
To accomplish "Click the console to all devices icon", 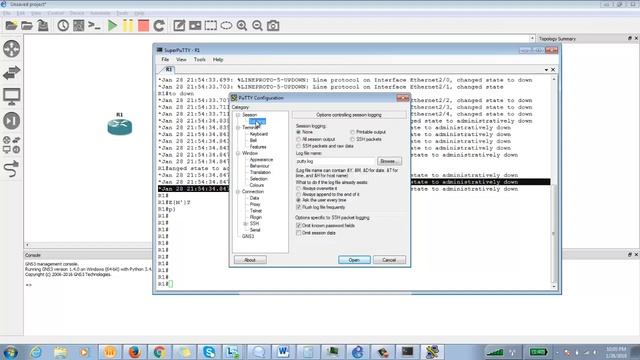I will [x=94, y=26].
